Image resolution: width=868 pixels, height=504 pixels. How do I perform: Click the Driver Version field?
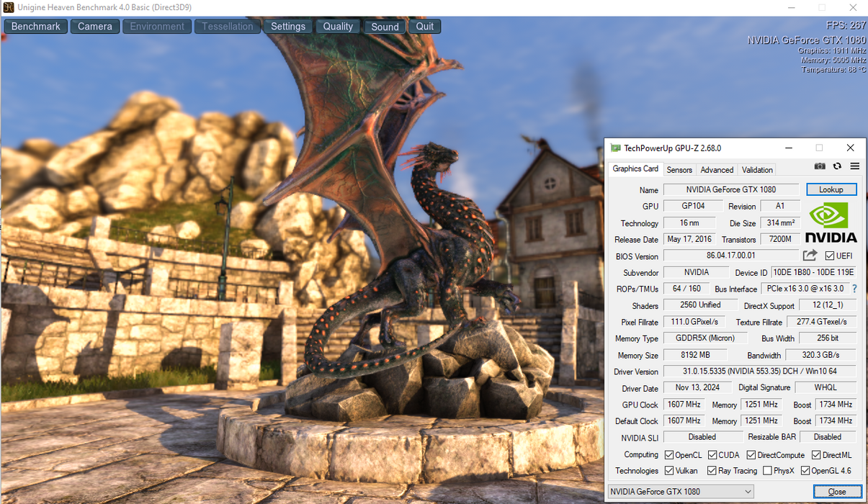[x=760, y=372]
